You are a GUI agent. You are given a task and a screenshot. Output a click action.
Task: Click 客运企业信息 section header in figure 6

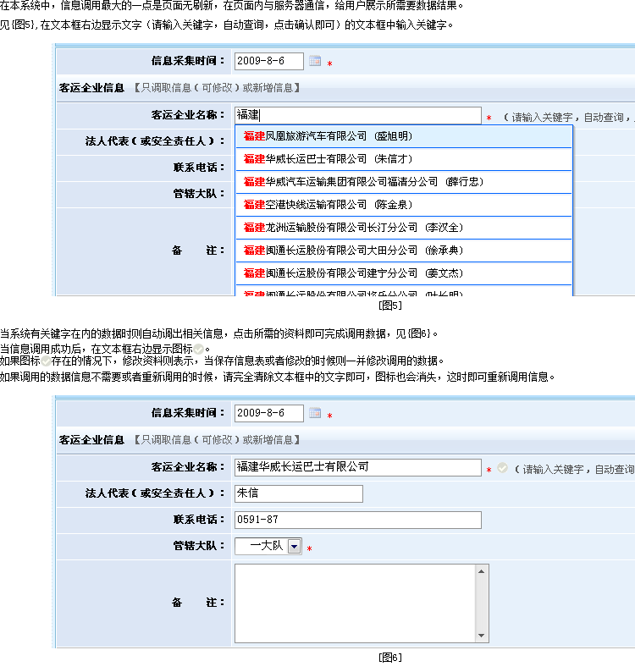point(91,440)
